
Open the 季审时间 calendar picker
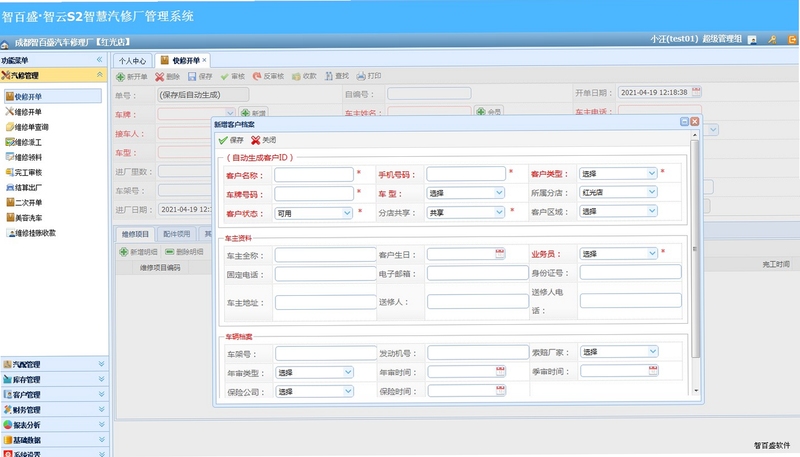[x=653, y=370]
